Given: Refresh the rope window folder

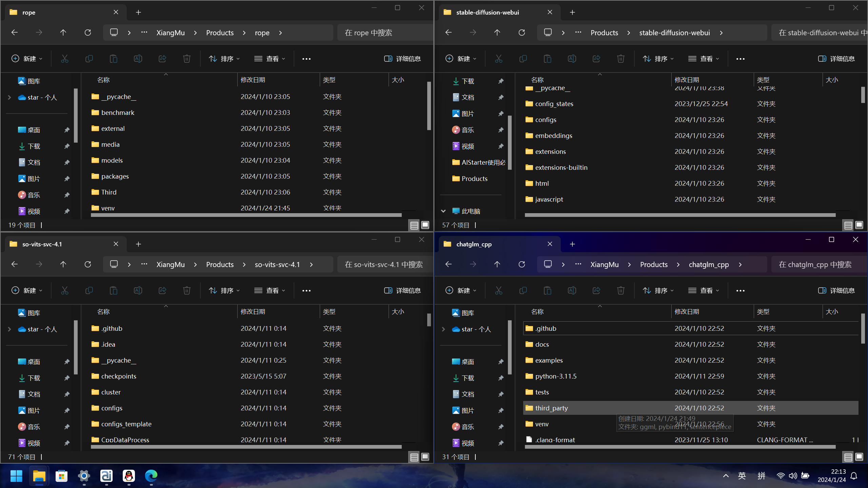Looking at the screenshot, I should click(x=87, y=33).
